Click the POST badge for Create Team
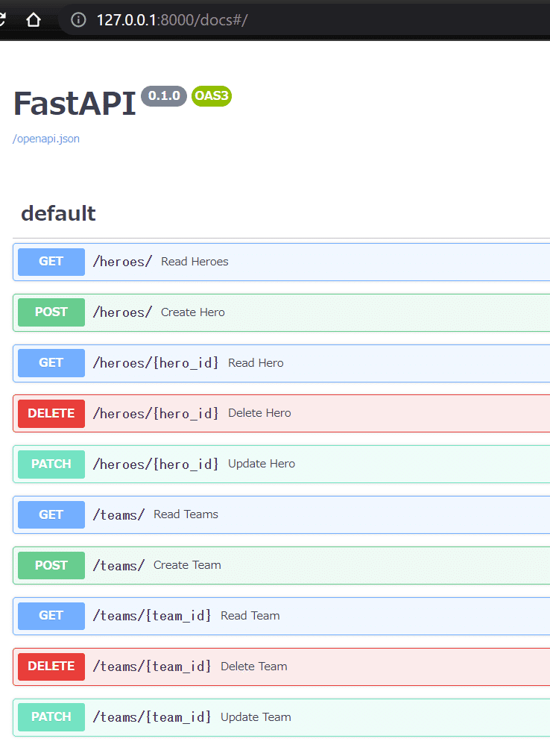Viewport: 550px width, 756px height. pos(51,566)
